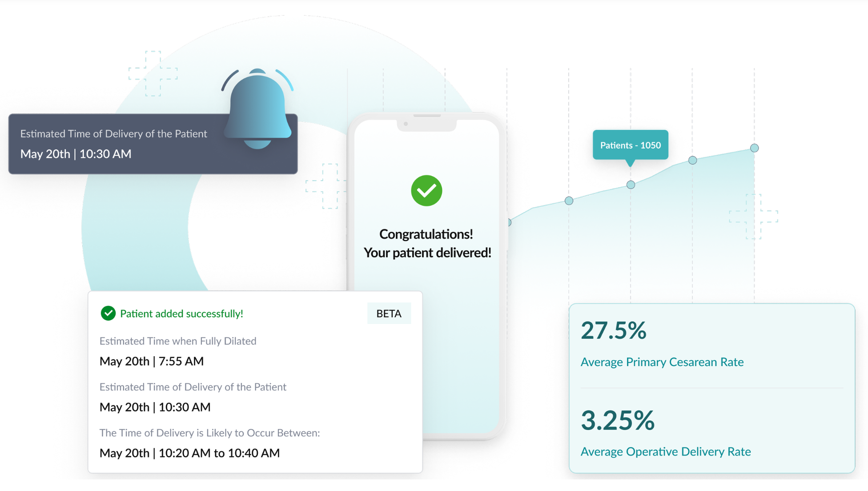Click the tooltip pointer below Patients - 1050
This screenshot has height=491, width=868.
tap(630, 163)
